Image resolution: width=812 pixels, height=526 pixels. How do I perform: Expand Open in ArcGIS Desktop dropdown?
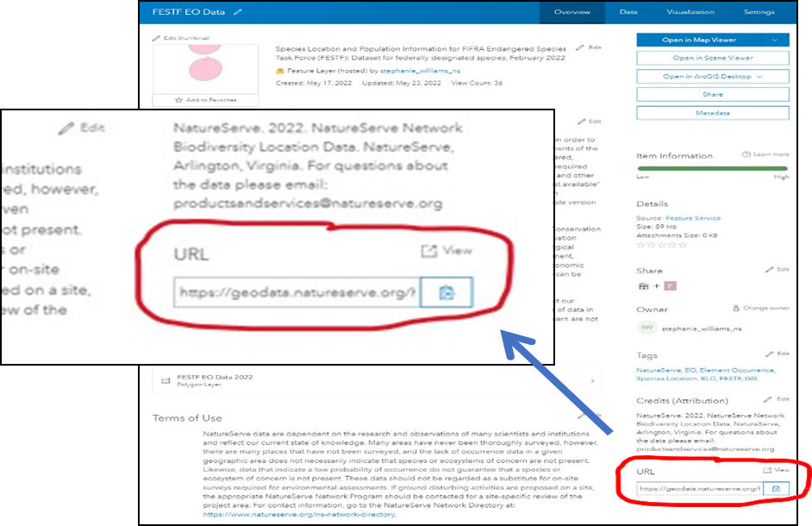tap(713, 76)
